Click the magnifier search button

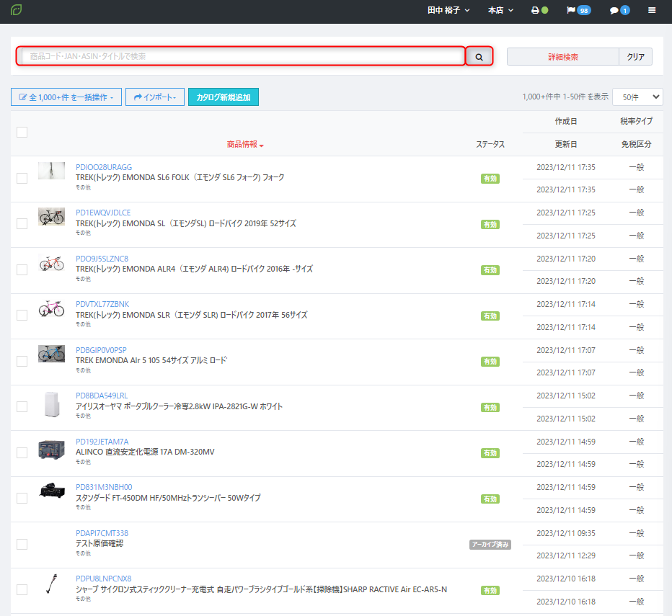[x=479, y=56]
